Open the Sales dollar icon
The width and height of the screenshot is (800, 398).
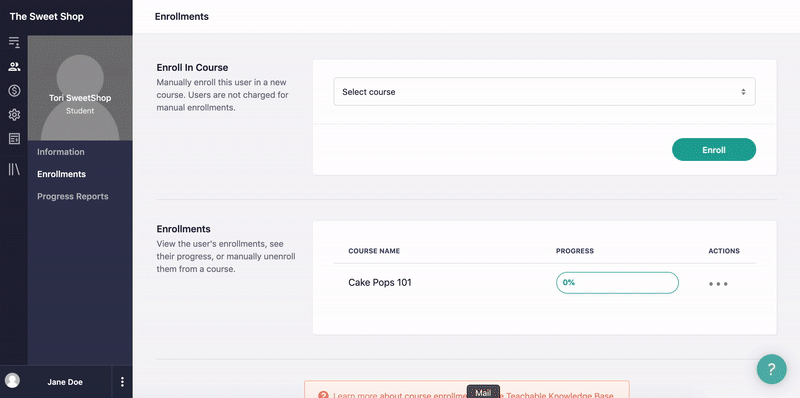14,91
